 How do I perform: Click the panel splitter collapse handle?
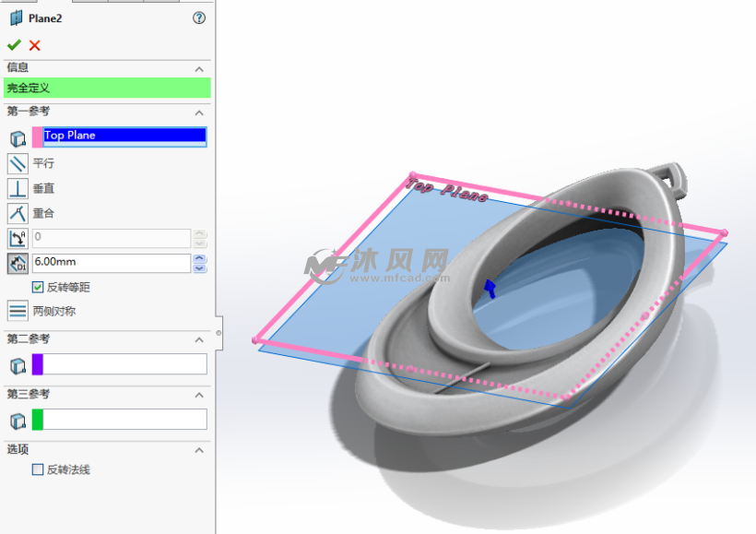click(x=219, y=333)
